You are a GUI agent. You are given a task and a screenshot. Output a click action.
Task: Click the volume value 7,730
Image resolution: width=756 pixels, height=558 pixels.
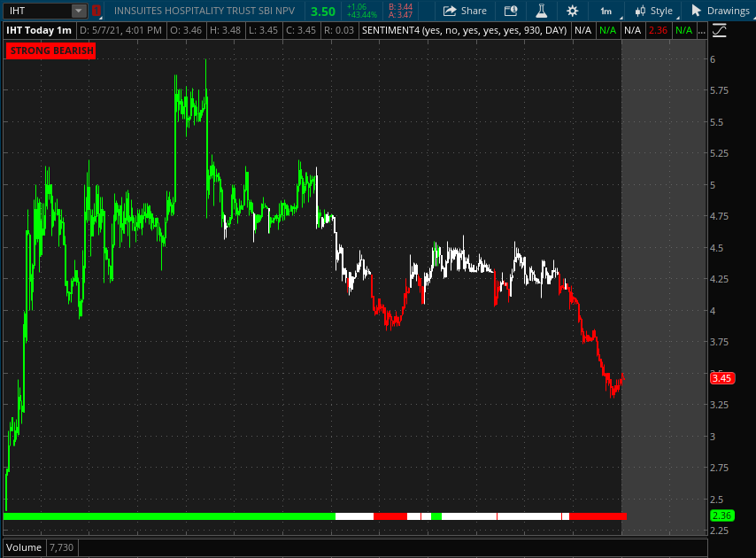pos(62,547)
